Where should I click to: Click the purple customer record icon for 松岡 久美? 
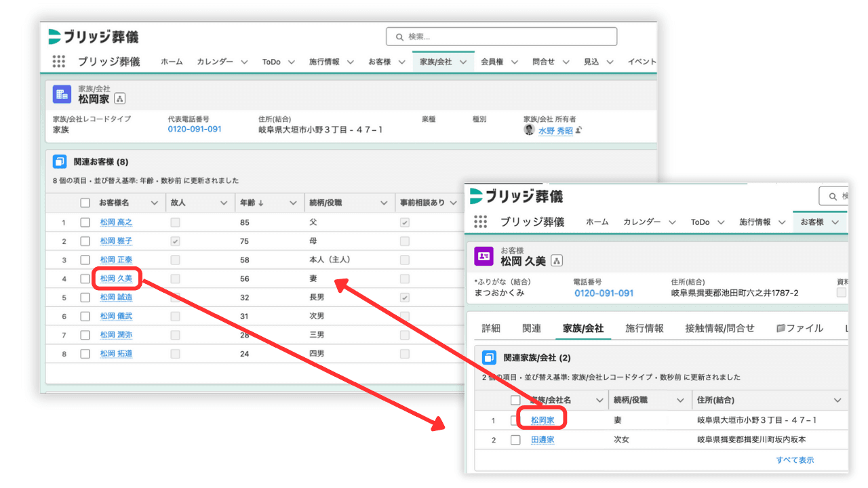(484, 256)
